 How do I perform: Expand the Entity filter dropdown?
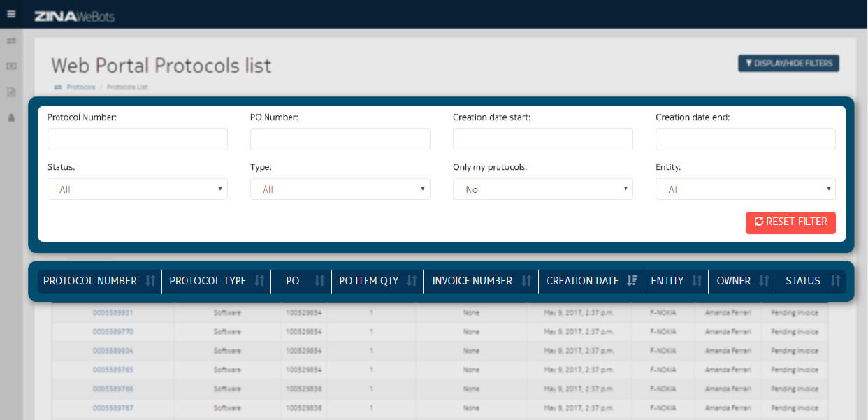pyautogui.click(x=746, y=189)
